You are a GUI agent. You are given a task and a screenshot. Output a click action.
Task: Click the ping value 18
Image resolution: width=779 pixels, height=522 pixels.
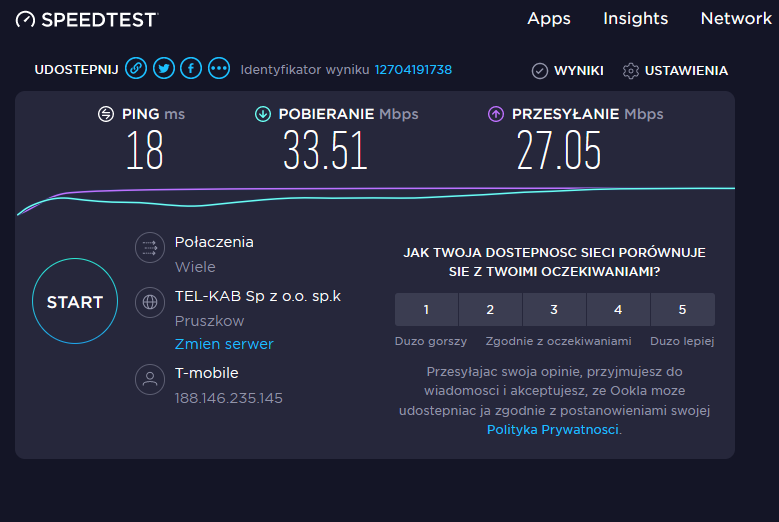coord(145,150)
